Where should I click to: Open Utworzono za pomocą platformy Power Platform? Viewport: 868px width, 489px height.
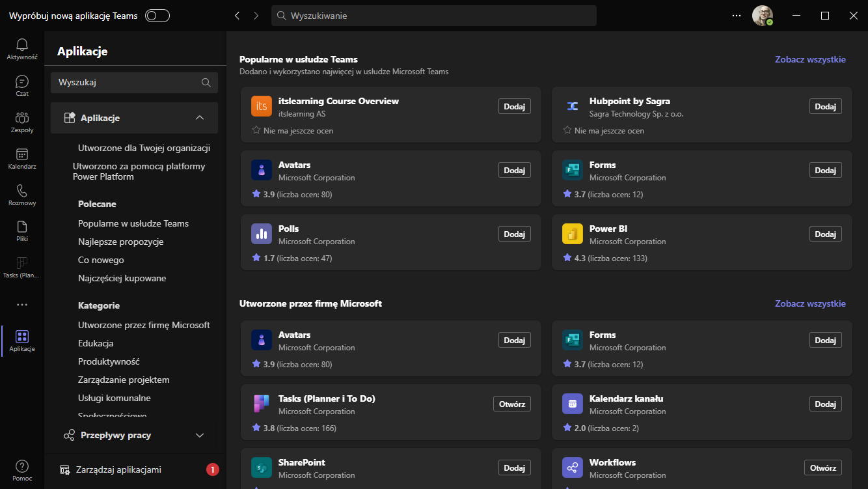[139, 171]
